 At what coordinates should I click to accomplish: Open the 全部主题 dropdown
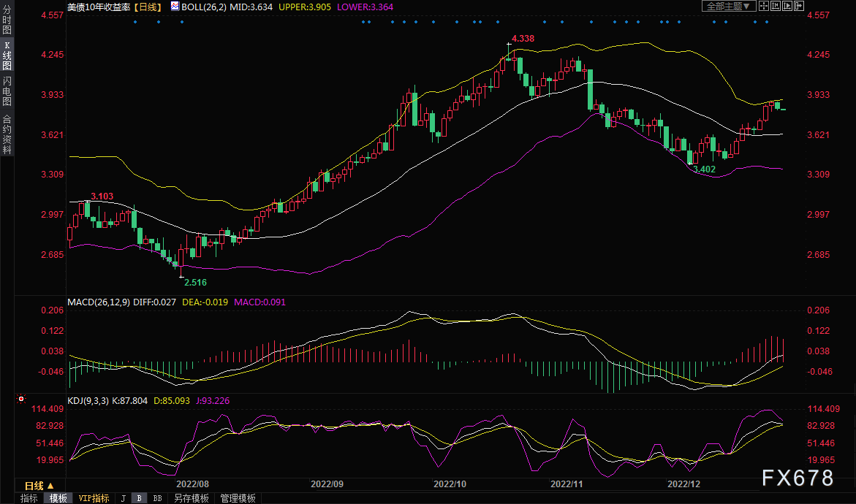[729, 6]
